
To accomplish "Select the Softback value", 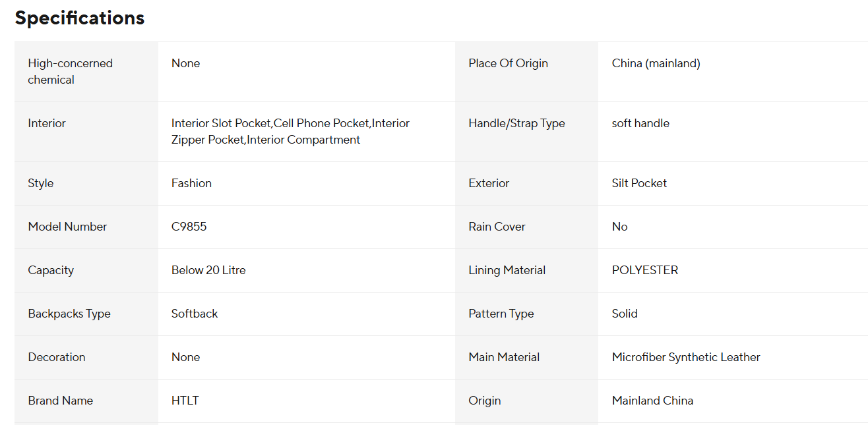I will tap(195, 314).
